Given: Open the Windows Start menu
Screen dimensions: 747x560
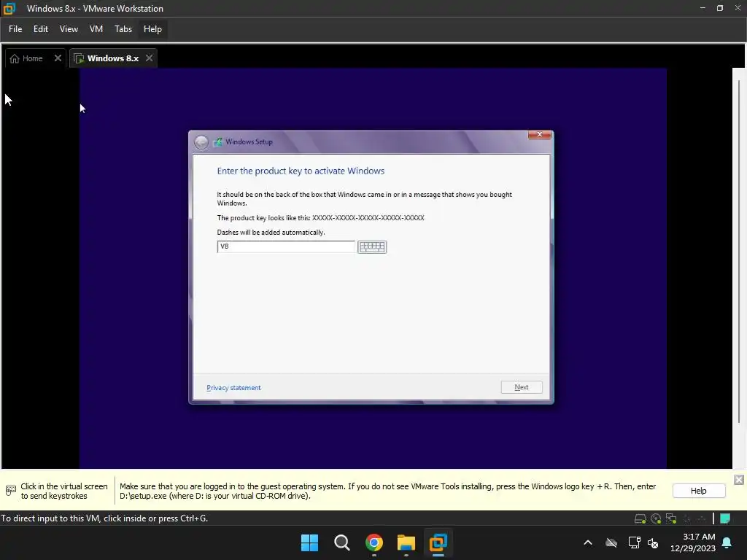Looking at the screenshot, I should tap(309, 542).
